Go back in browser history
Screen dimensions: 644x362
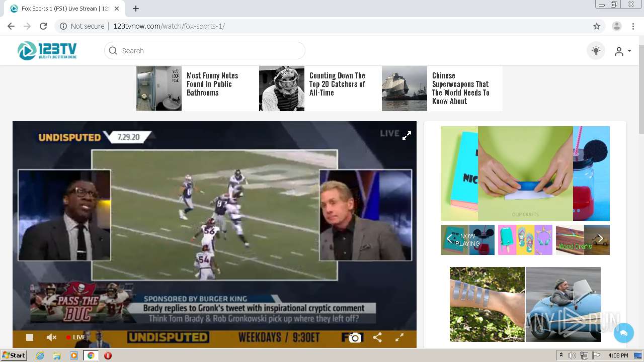11,26
